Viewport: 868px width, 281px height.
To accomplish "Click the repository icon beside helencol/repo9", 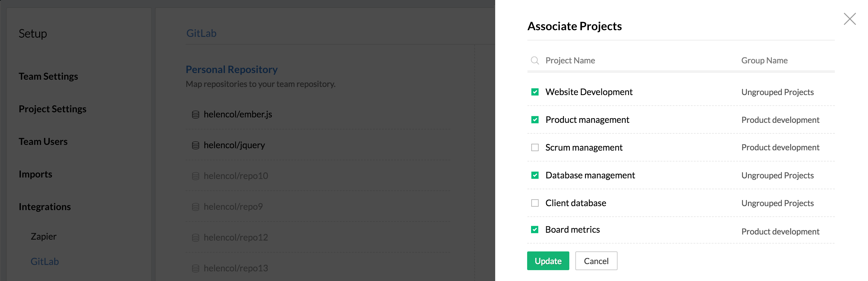I will point(195,207).
